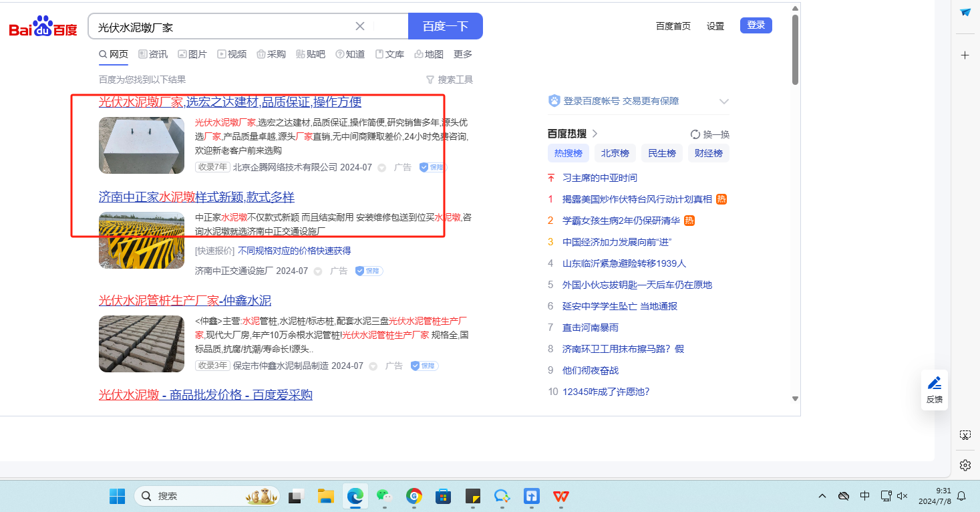Launch WeChat from the taskbar
This screenshot has width=980, height=512.
tap(383, 496)
